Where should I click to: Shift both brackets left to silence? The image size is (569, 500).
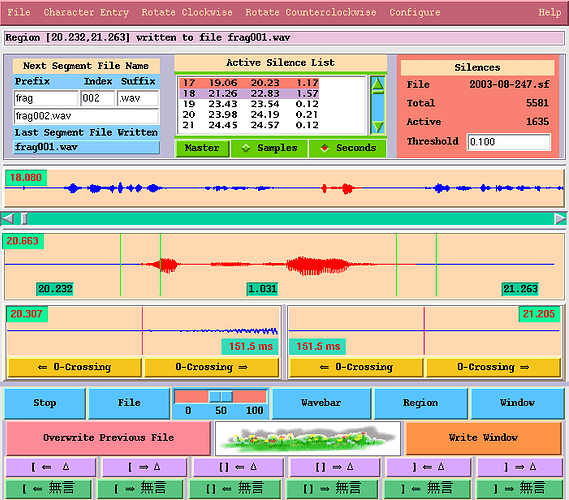click(x=235, y=489)
